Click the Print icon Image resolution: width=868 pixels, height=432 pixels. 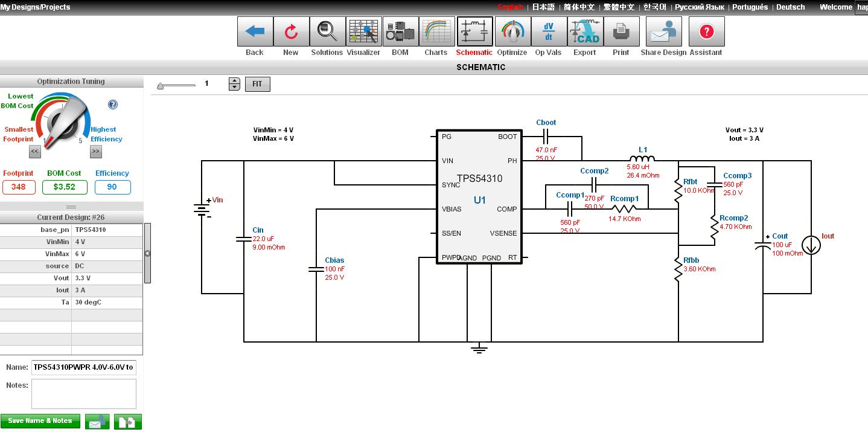pyautogui.click(x=621, y=31)
